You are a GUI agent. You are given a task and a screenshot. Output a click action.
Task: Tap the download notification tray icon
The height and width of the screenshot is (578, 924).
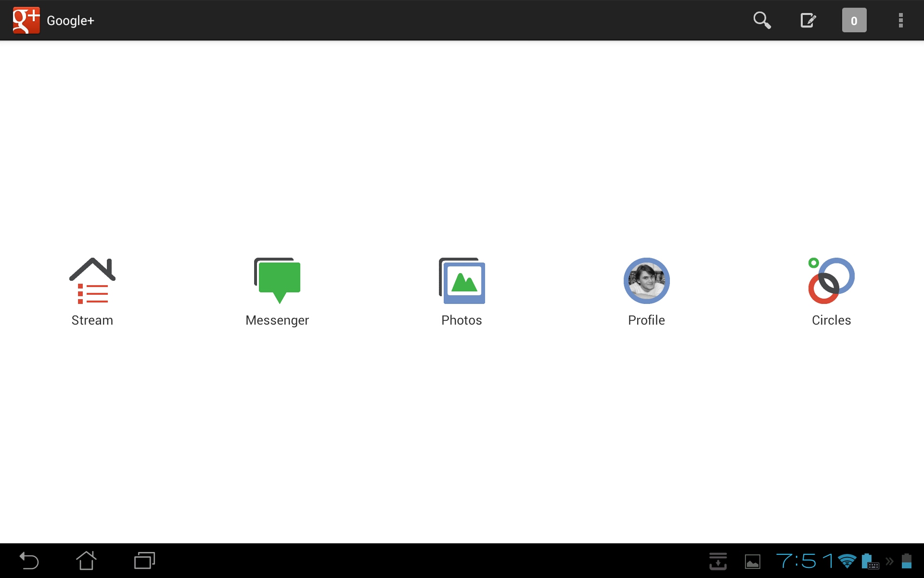point(718,561)
